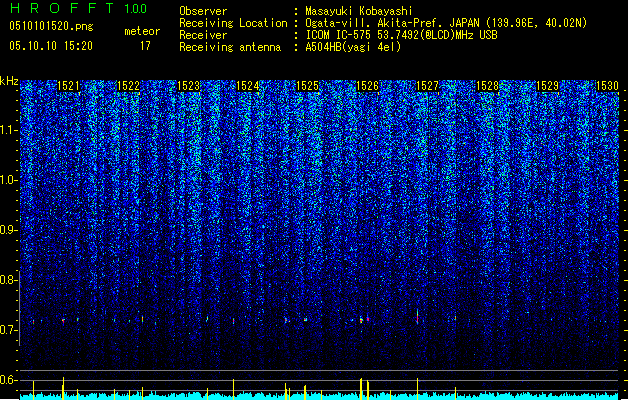Click the 1.1 kHz axis tick label
Viewport: 629px width, 400px height.
pos(9,130)
